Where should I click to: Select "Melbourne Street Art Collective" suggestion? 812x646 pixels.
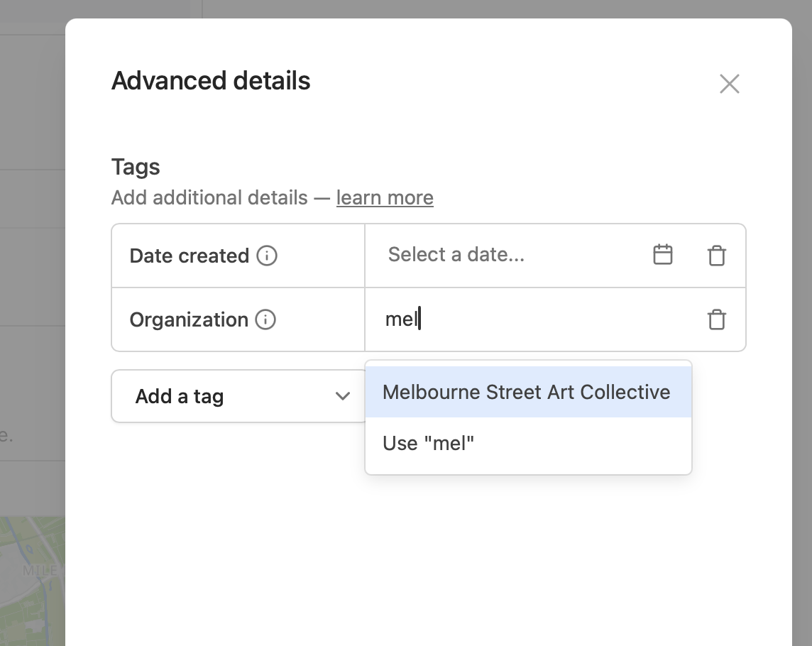527,392
